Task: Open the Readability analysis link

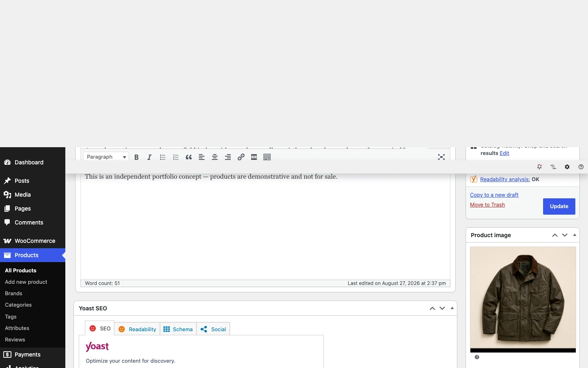Action: [505, 179]
